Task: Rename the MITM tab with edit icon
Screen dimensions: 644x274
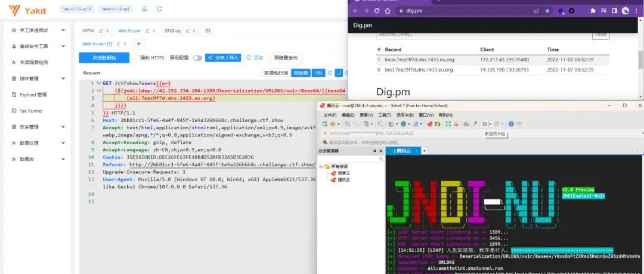Action: [x=101, y=31]
